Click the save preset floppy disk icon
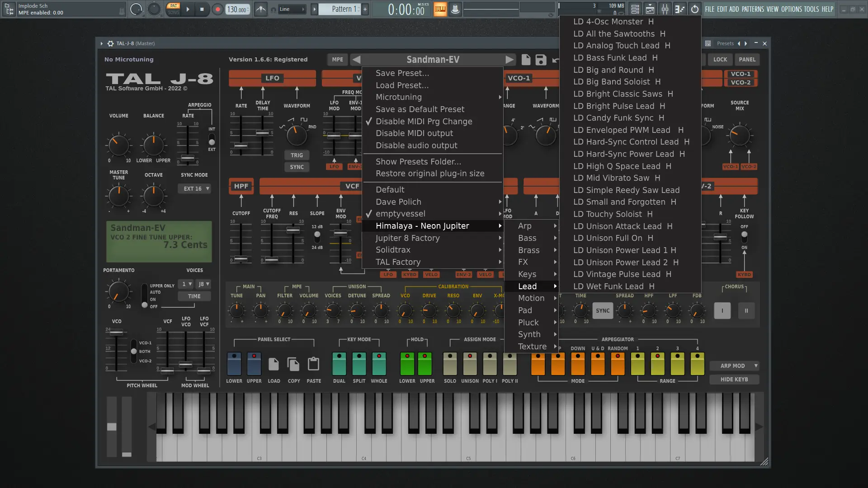Image resolution: width=868 pixels, height=488 pixels. click(x=541, y=60)
